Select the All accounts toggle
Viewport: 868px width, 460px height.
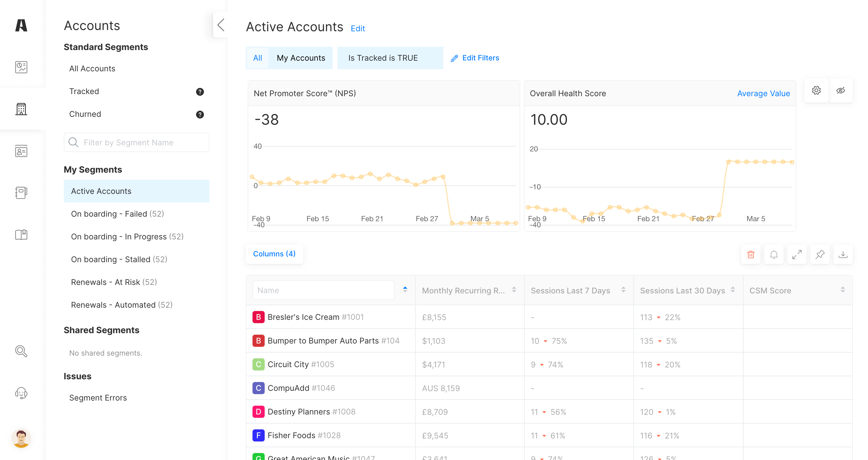(x=257, y=58)
